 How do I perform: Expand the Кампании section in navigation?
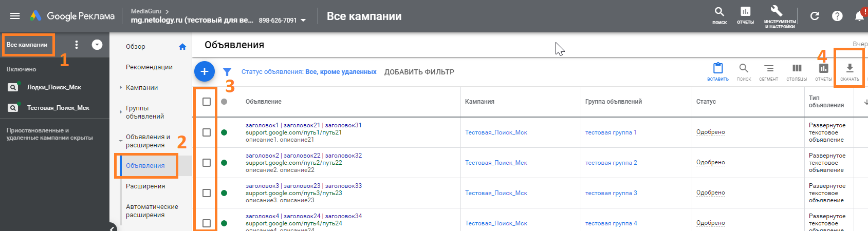click(141, 88)
